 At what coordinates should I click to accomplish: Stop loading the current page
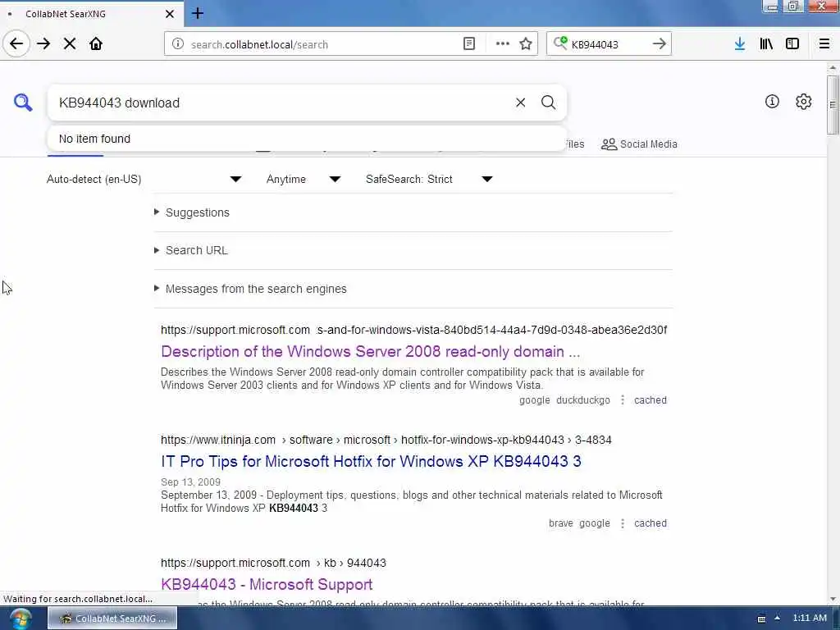click(x=70, y=43)
